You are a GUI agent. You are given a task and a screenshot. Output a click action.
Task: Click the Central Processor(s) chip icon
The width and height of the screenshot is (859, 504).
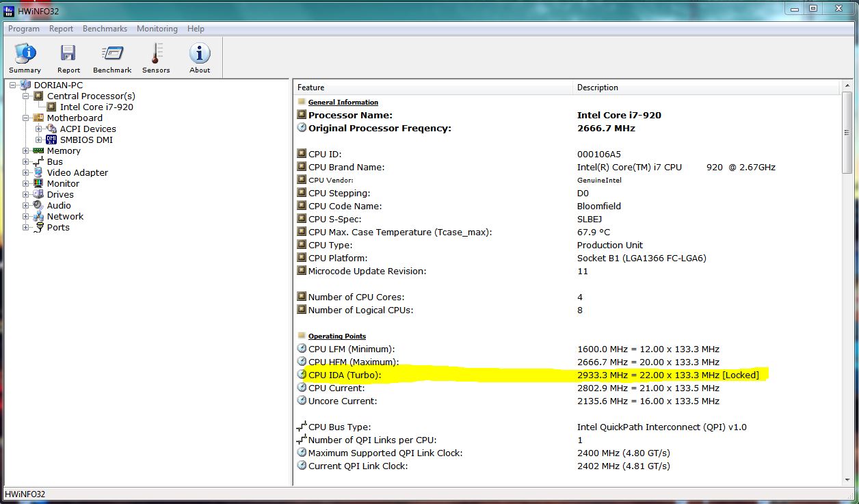tap(38, 96)
